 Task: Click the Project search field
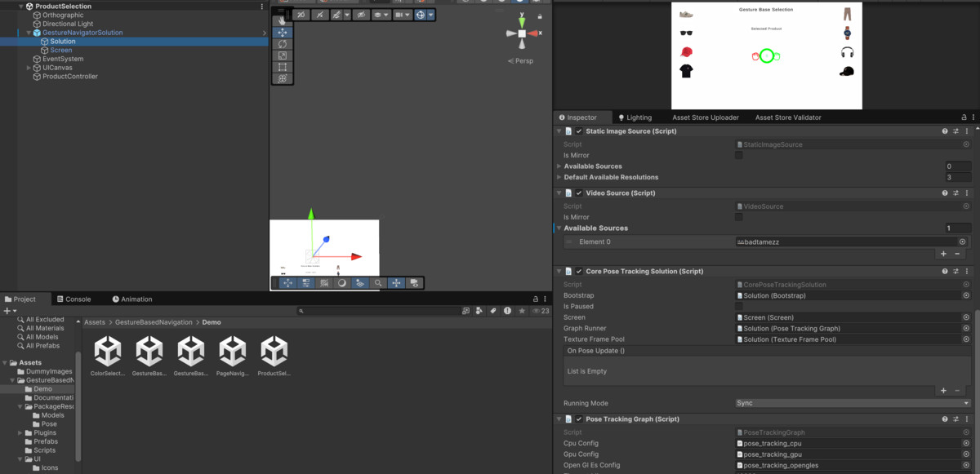380,311
